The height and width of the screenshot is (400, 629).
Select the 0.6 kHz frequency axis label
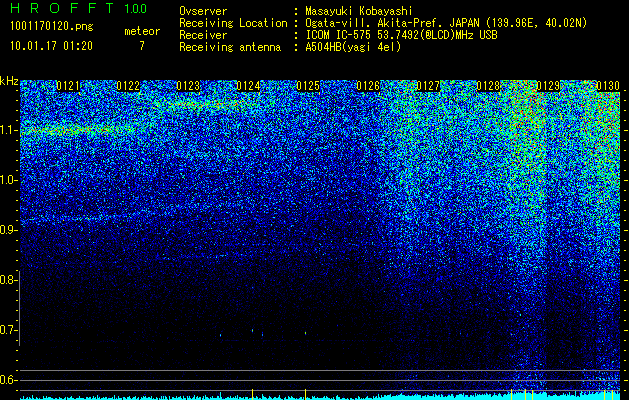tap(7, 380)
